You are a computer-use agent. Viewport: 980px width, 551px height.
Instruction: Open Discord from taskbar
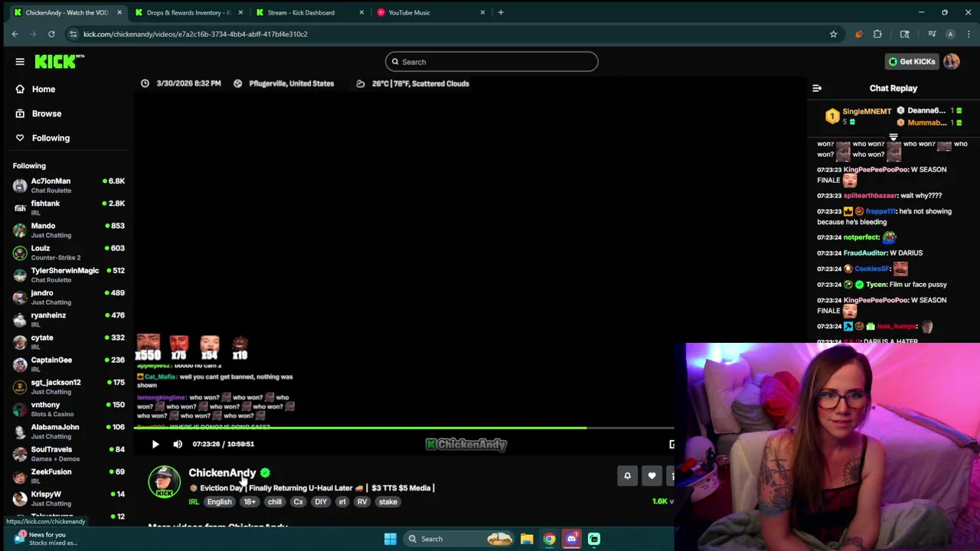[571, 539]
